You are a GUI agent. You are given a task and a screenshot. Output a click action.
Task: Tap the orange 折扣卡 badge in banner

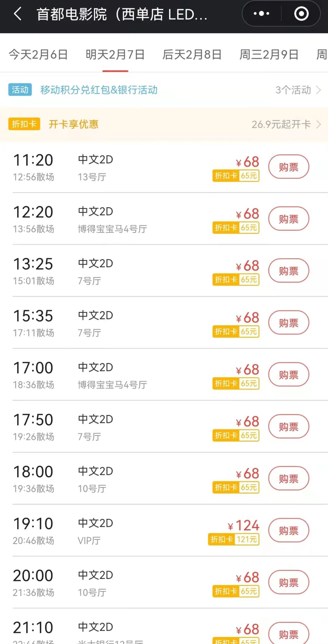[24, 124]
